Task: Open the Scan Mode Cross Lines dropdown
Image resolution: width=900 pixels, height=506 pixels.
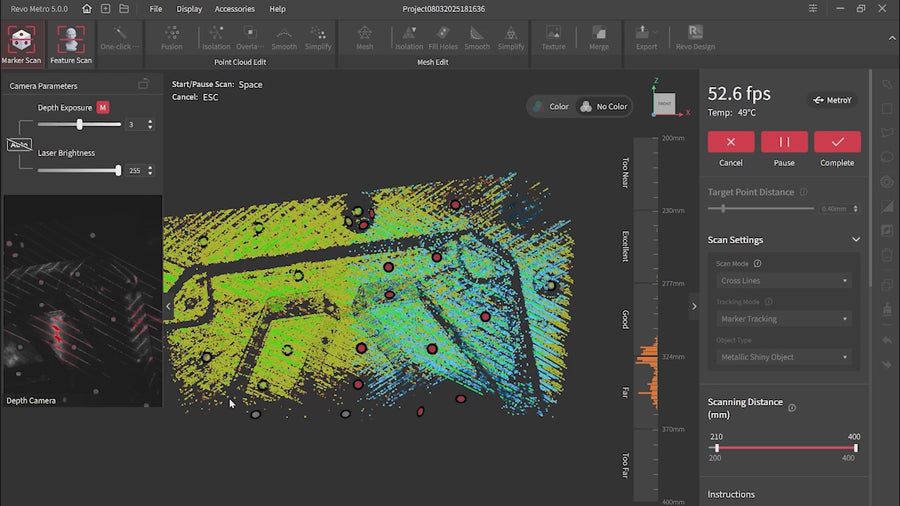Action: pos(784,281)
